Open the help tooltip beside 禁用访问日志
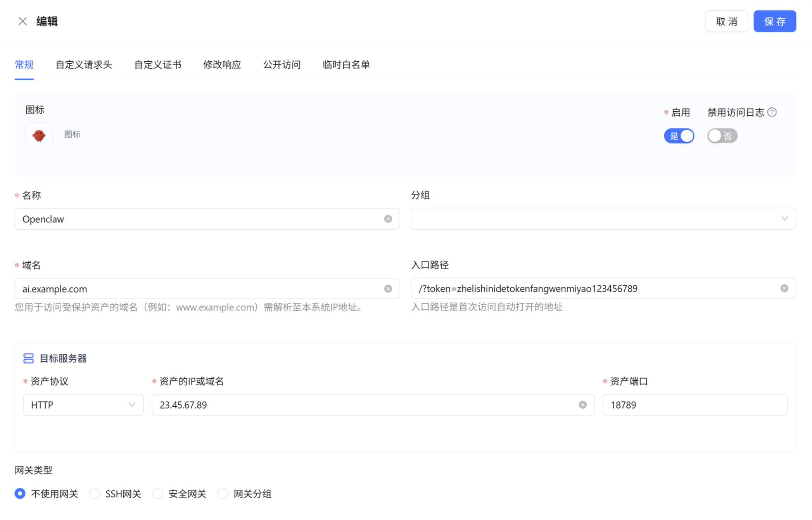The width and height of the screenshot is (812, 520). 772,112
